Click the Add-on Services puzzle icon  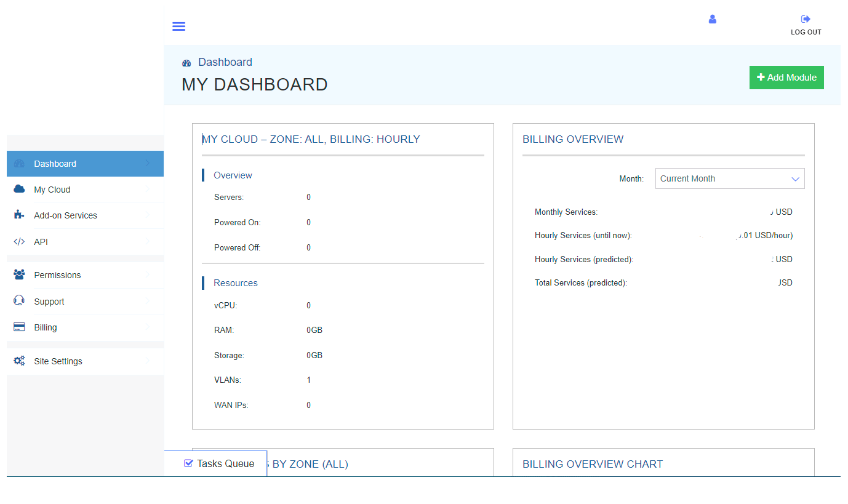tap(19, 215)
